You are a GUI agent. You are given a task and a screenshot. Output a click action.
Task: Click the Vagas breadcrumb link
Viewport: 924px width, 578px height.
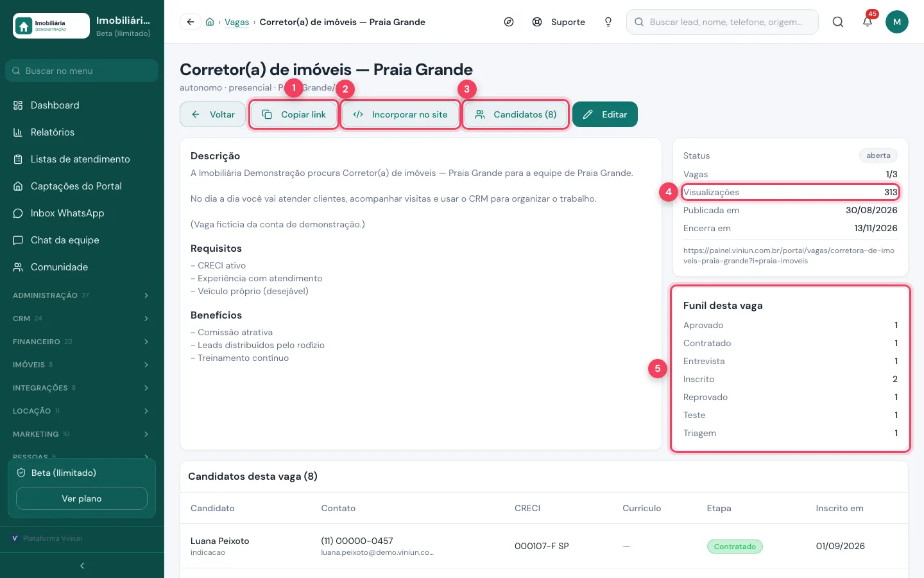coord(237,22)
